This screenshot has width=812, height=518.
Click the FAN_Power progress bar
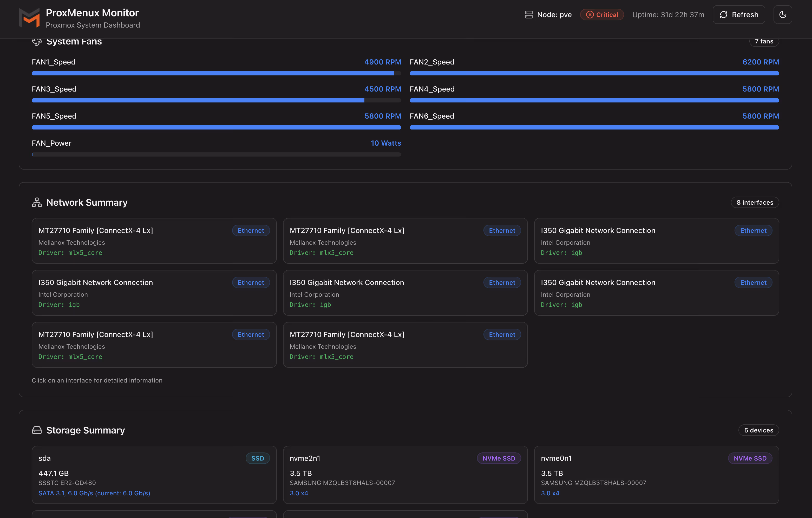coord(216,154)
